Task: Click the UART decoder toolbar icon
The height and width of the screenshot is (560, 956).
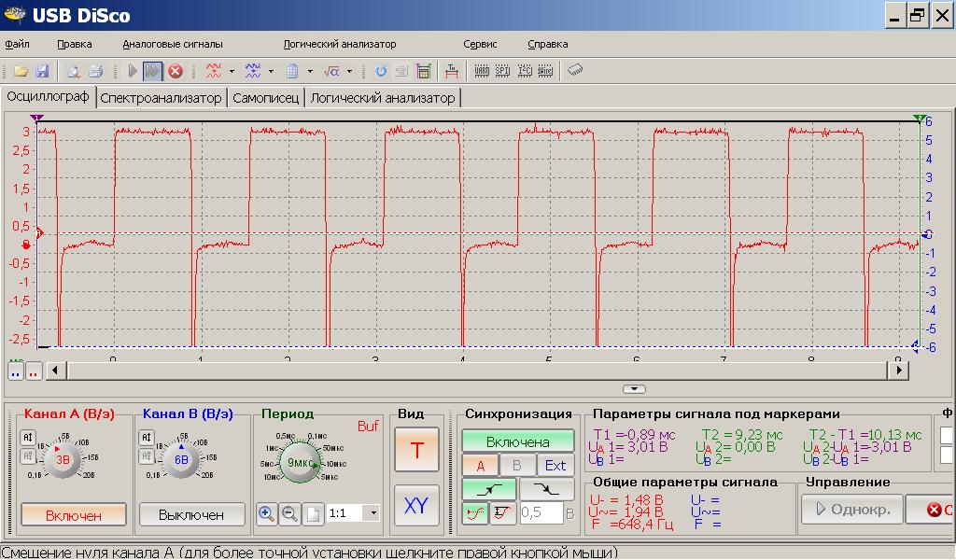Action: click(482, 71)
